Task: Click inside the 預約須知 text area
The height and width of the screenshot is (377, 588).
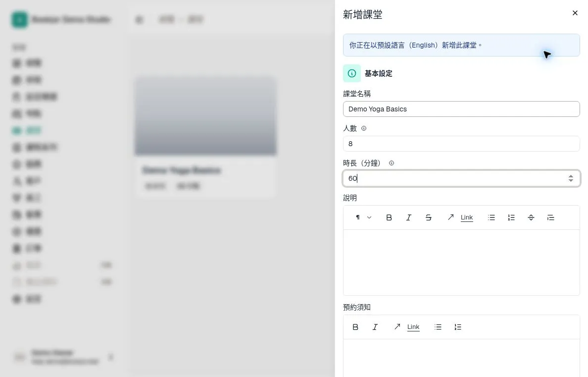Action: click(461, 358)
